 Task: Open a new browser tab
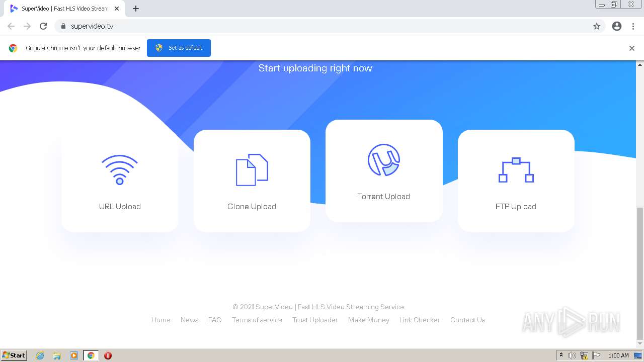[136, 9]
